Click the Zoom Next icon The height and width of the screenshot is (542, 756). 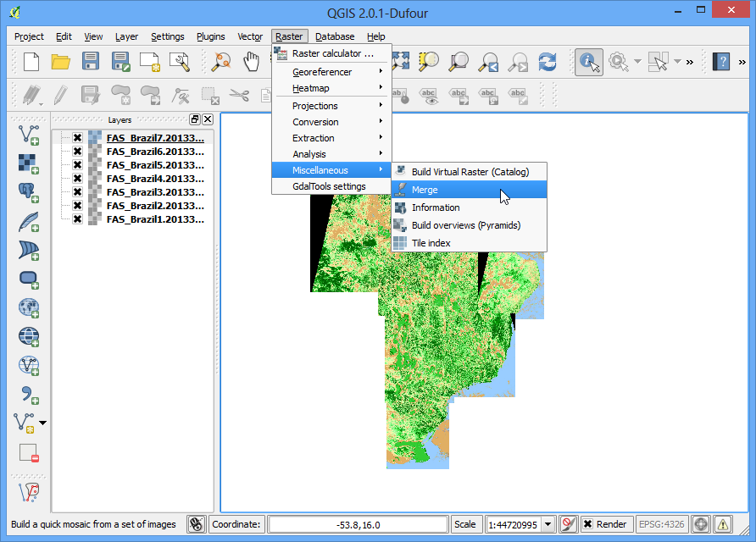pyautogui.click(x=518, y=62)
